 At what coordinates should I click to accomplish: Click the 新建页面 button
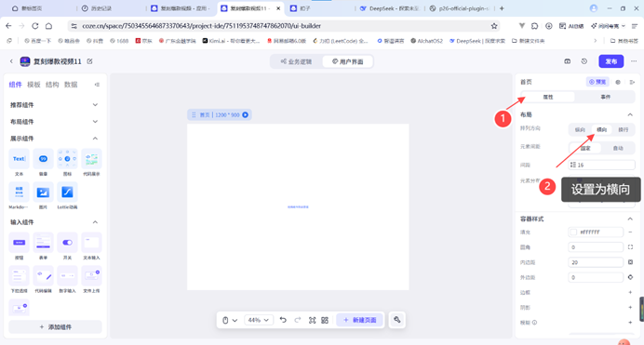tap(360, 320)
